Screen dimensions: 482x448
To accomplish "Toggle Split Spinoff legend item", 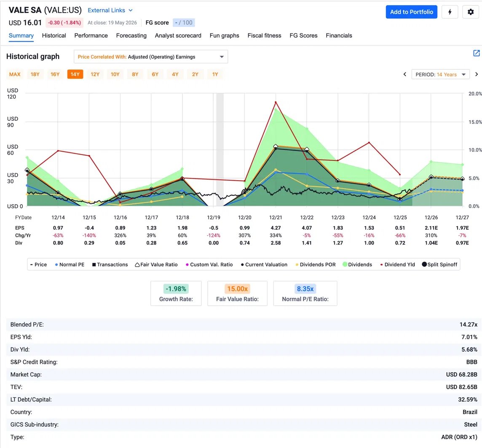I will (439, 264).
